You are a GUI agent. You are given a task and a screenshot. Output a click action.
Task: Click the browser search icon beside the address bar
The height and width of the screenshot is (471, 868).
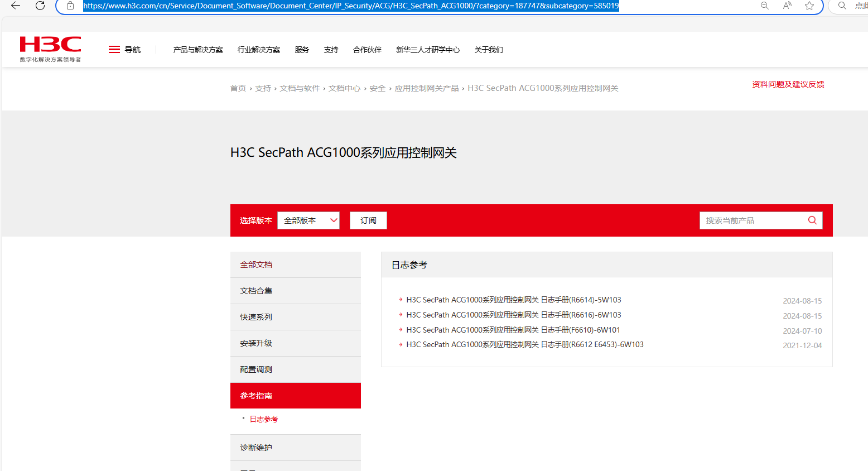pos(842,6)
